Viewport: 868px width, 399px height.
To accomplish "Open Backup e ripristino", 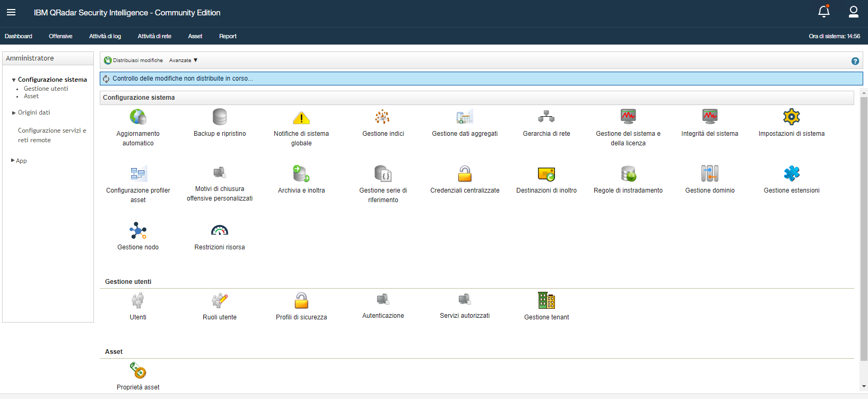I will click(x=220, y=123).
